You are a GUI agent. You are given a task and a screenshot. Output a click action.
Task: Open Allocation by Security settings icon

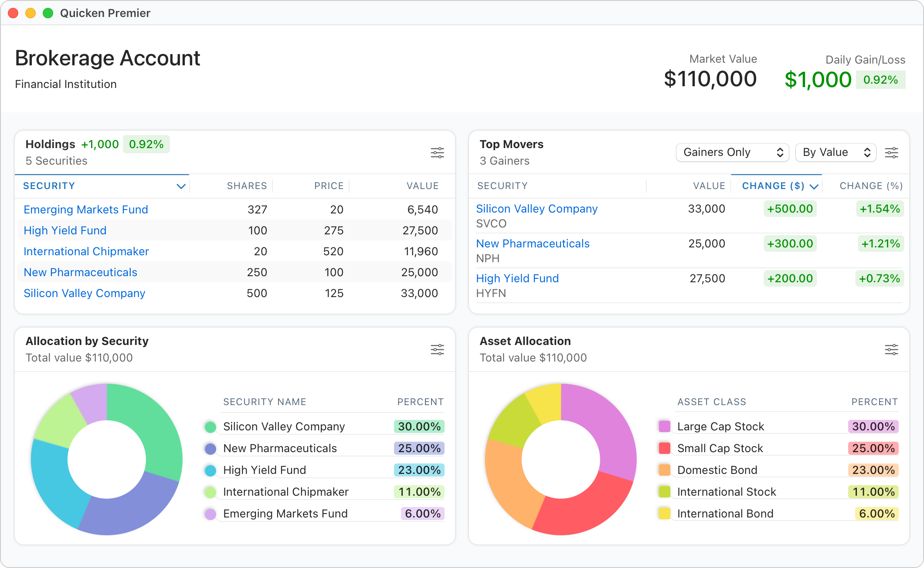[437, 349]
